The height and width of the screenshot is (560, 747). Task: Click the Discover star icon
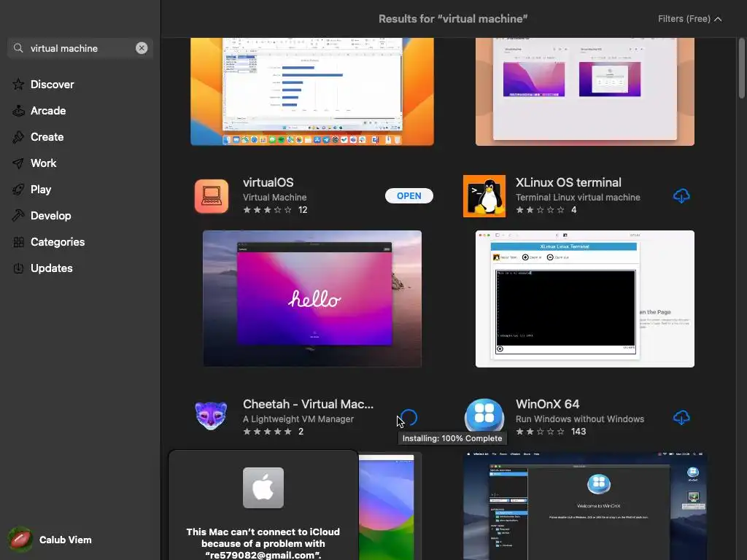18,85
